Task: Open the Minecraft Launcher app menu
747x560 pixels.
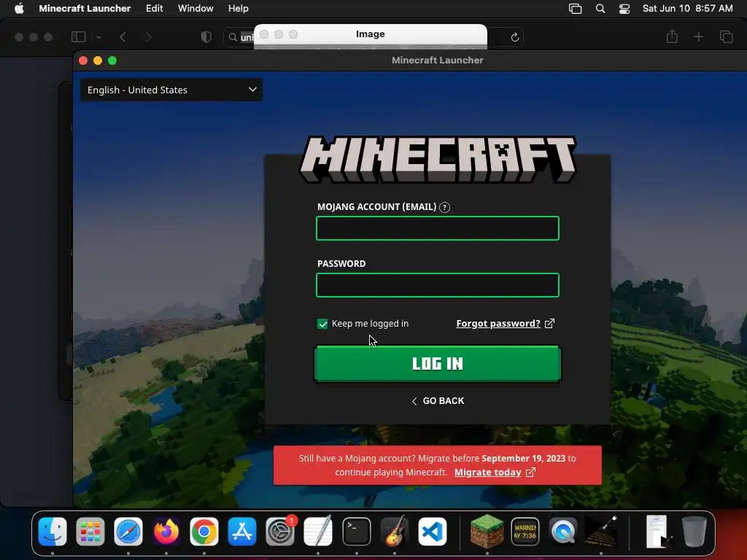Action: tap(85, 9)
